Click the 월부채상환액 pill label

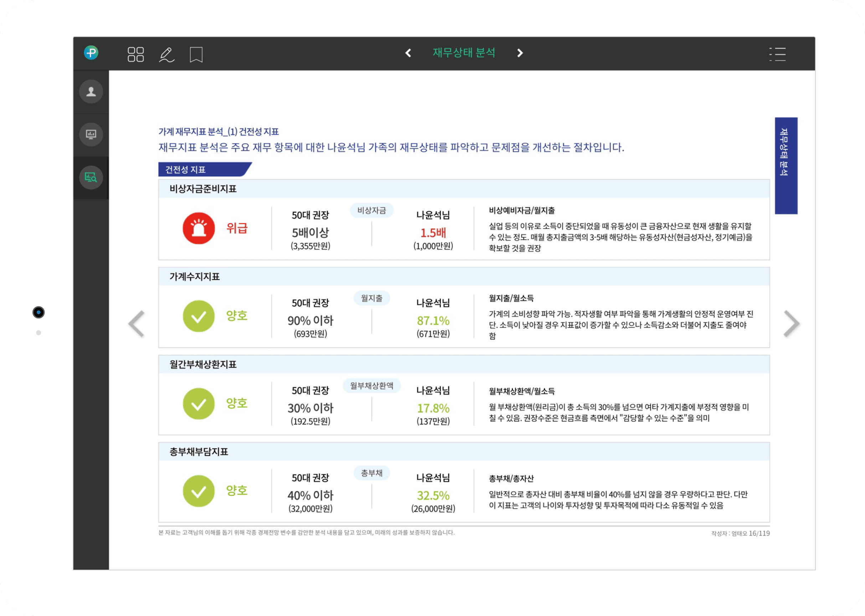click(x=372, y=386)
